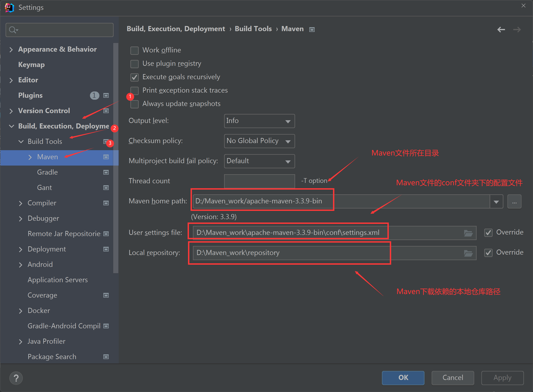The image size is (533, 392).
Task: Uncheck Execute goals recursively
Action: click(x=135, y=77)
